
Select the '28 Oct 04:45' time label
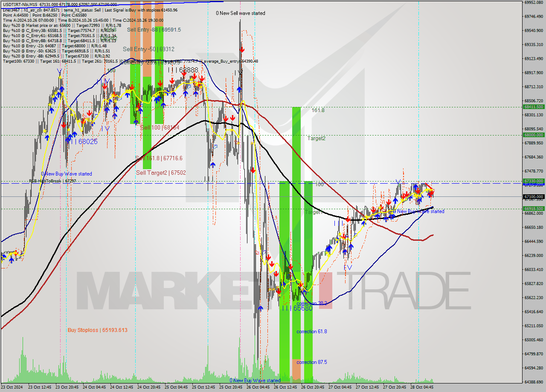tap(422, 387)
